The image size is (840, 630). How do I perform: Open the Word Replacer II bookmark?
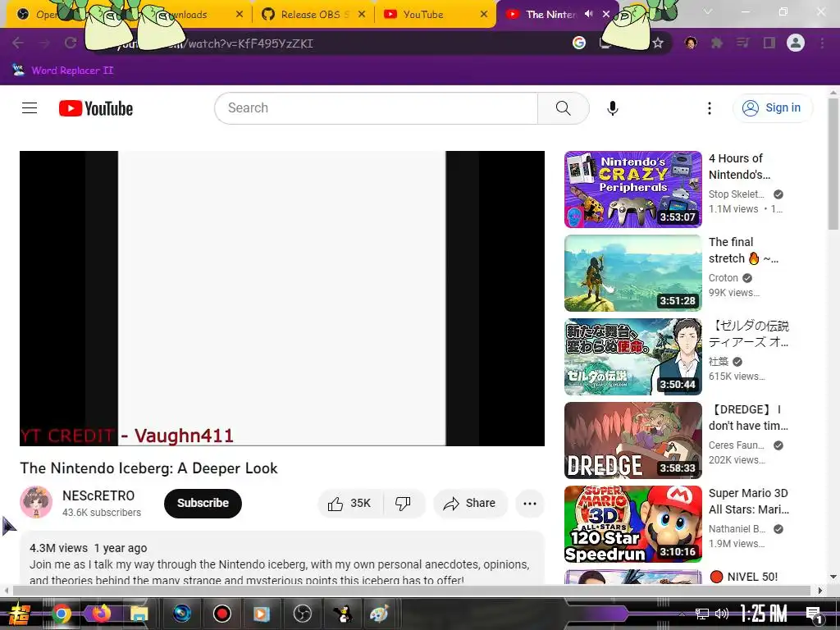click(x=62, y=71)
